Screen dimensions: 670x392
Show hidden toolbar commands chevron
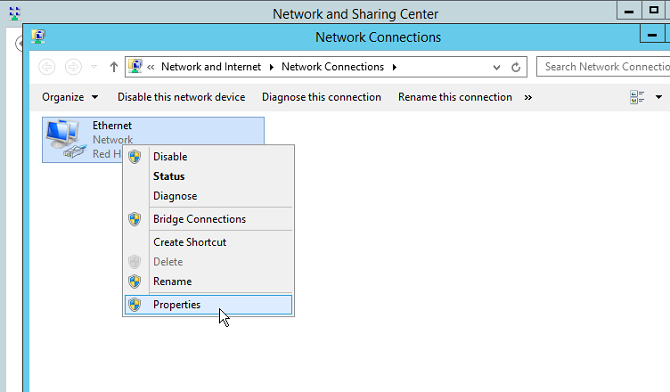tap(528, 97)
